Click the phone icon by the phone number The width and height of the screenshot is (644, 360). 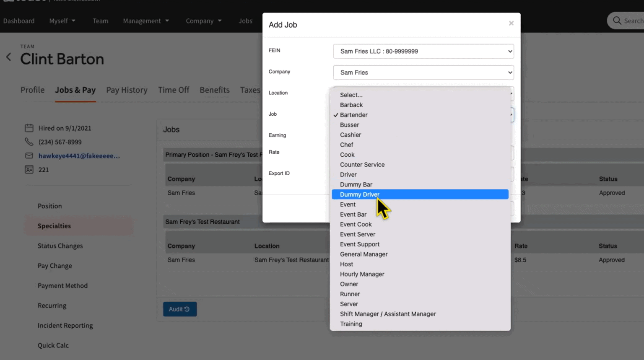(29, 142)
